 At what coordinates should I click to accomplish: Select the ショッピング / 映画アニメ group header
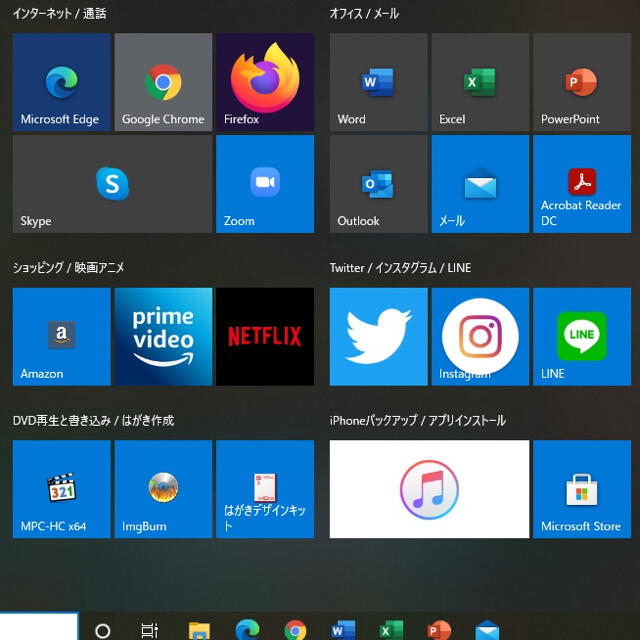point(68,268)
